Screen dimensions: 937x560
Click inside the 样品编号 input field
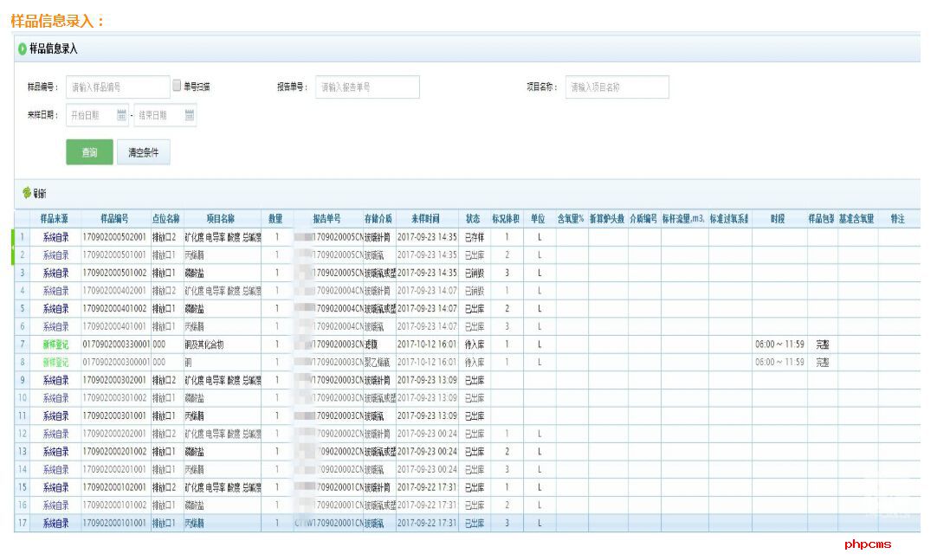coord(117,87)
